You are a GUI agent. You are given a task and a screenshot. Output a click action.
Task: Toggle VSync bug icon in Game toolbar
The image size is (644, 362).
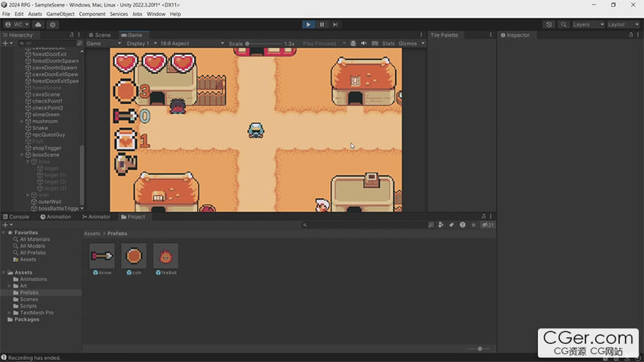(x=353, y=43)
